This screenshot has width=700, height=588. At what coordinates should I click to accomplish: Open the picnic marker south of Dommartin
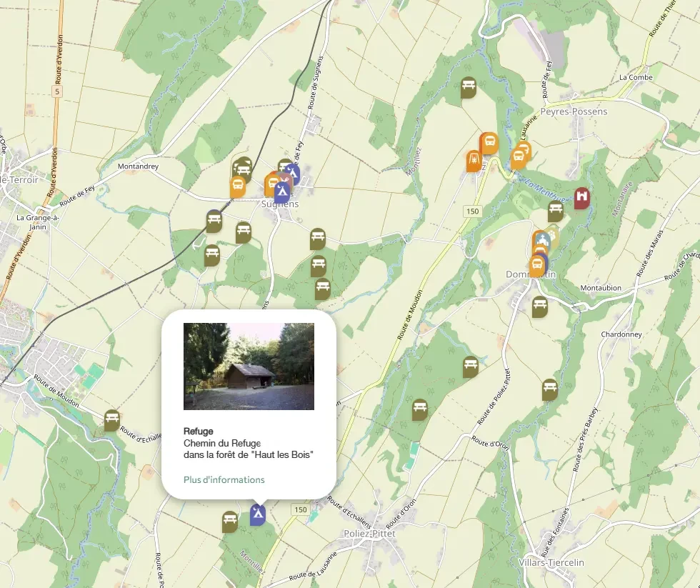point(540,306)
